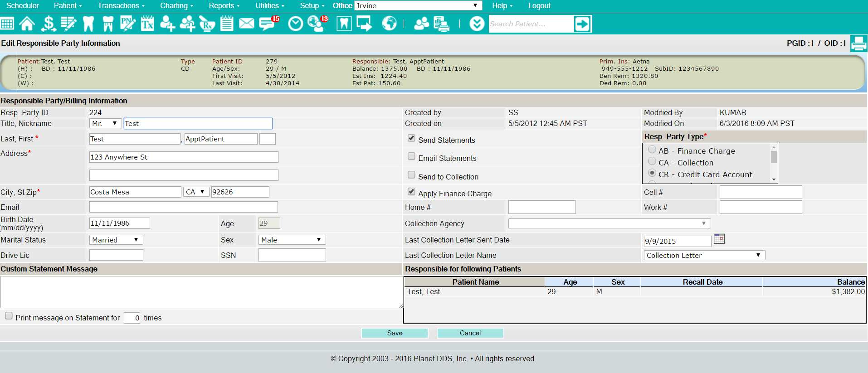Check the Send to Collection box
Screen dimensions: 868x373
pos(411,175)
